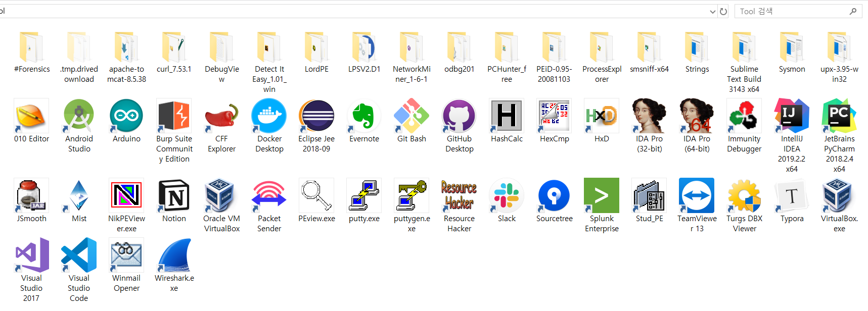The height and width of the screenshot is (311, 868).
Task: Open apache-tomcat-8.5.38 folder
Action: 126,46
